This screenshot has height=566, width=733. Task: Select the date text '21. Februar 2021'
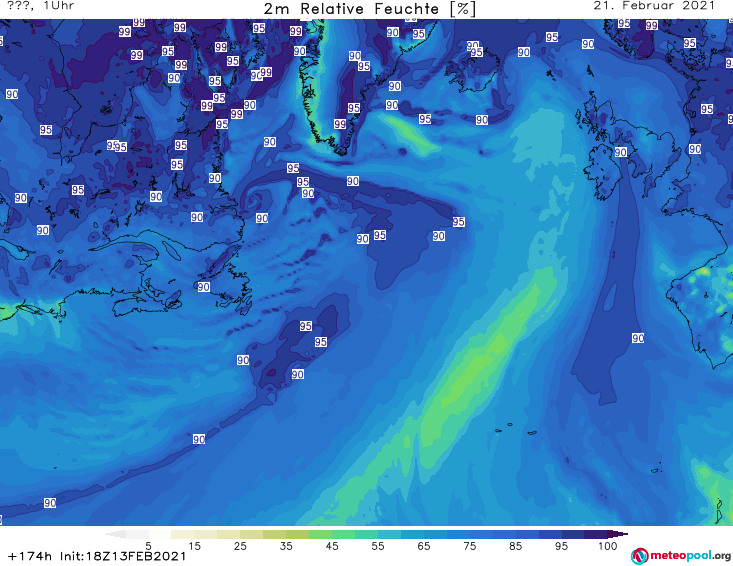tap(654, 6)
